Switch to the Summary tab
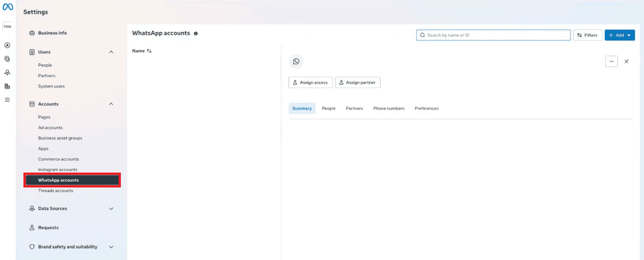Image resolution: width=644 pixels, height=260 pixels. (x=302, y=109)
